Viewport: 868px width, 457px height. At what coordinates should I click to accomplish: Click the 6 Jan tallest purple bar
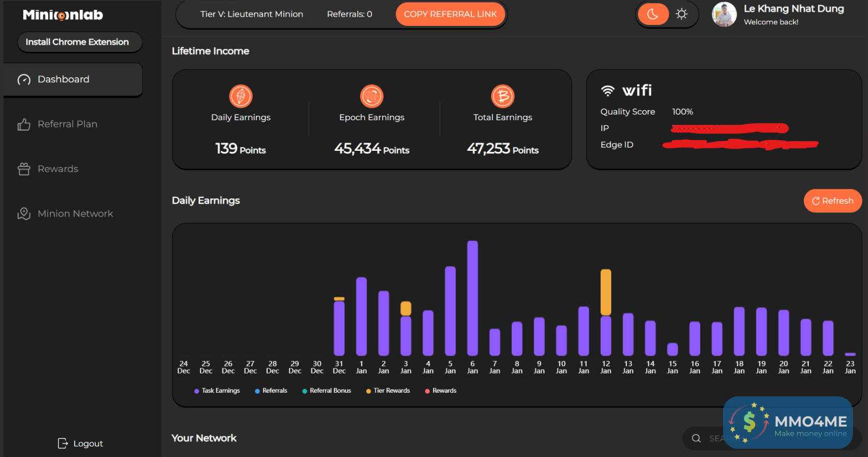(472, 298)
